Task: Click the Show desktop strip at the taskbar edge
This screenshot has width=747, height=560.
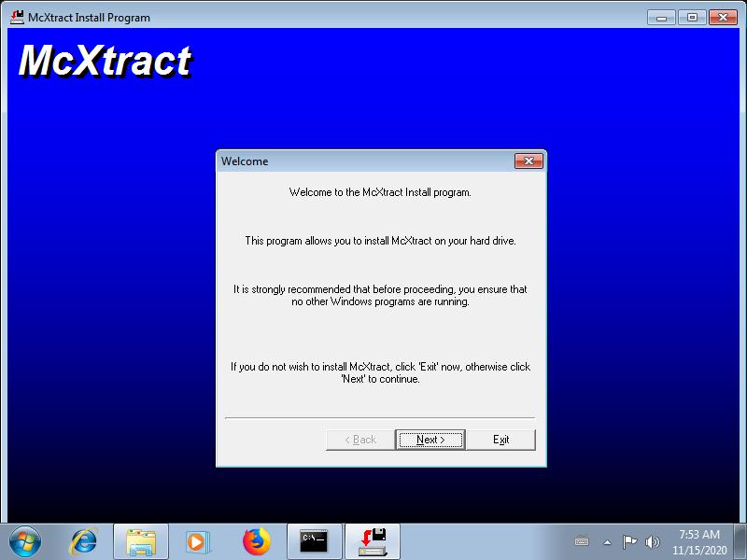Action: (x=740, y=542)
